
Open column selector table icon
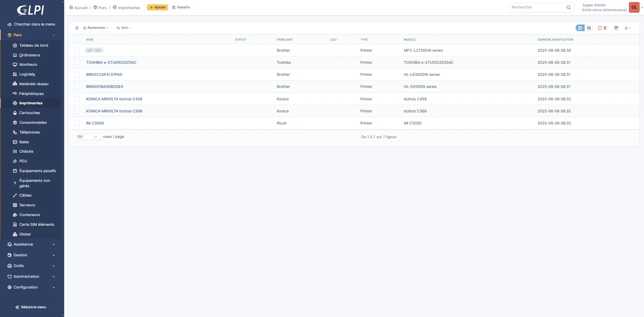(616, 28)
